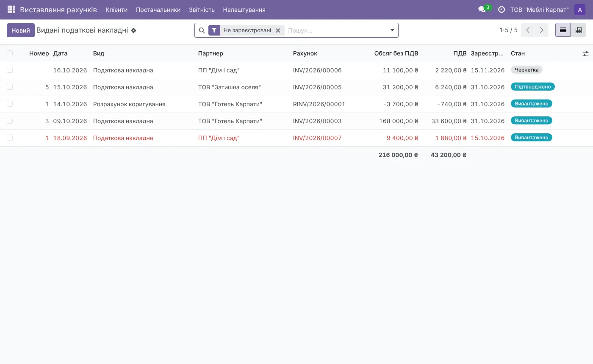Viewport: 593px width, 364px height.
Task: Open optional columns settings
Action: 585,54
